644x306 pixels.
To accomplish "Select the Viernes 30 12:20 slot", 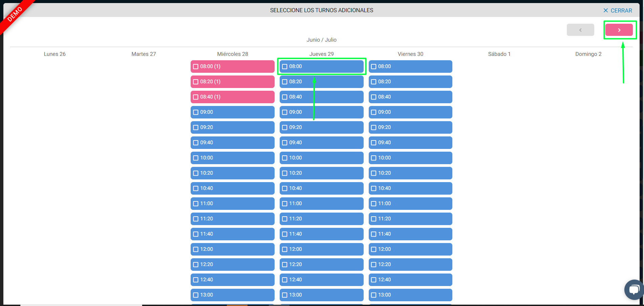I will pos(410,264).
